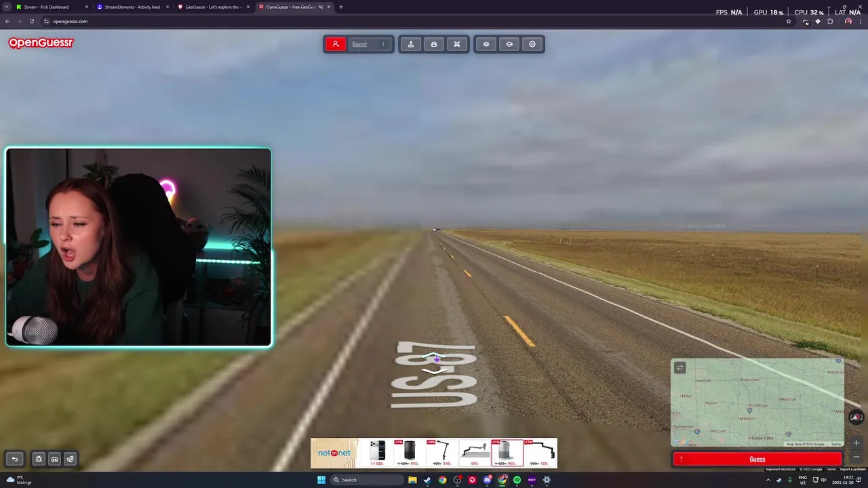The width and height of the screenshot is (868, 488).
Task: Click the first microphone arm ad thumbnail
Action: point(441,453)
